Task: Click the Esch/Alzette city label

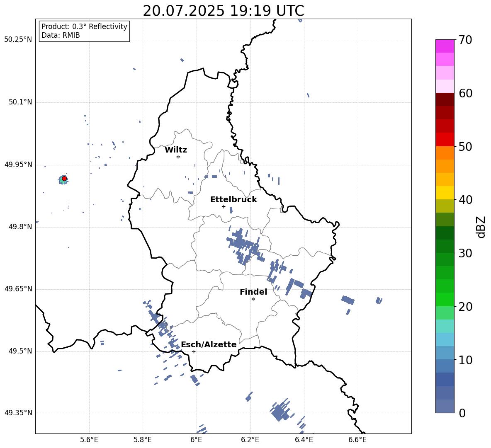Action: tap(209, 344)
